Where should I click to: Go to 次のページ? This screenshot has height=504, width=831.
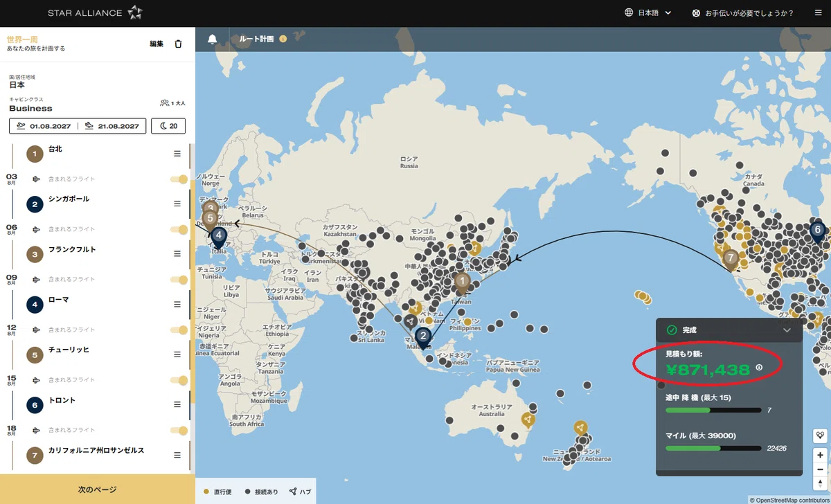(x=97, y=489)
